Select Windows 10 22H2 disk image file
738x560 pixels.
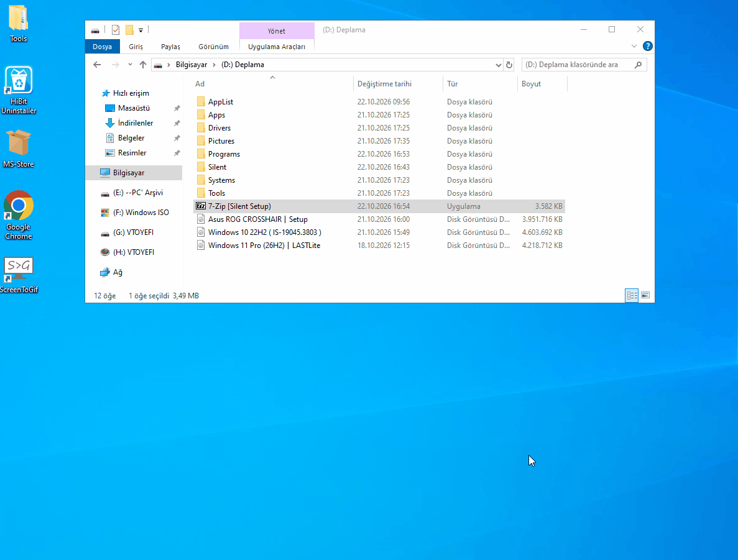coord(379,232)
